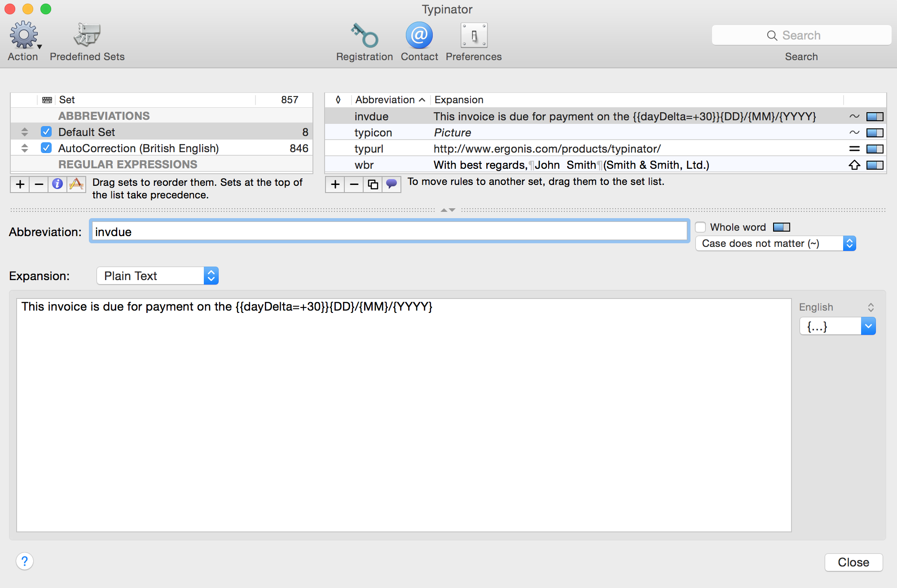
Task: Click the search magnifier icon
Action: tap(772, 35)
